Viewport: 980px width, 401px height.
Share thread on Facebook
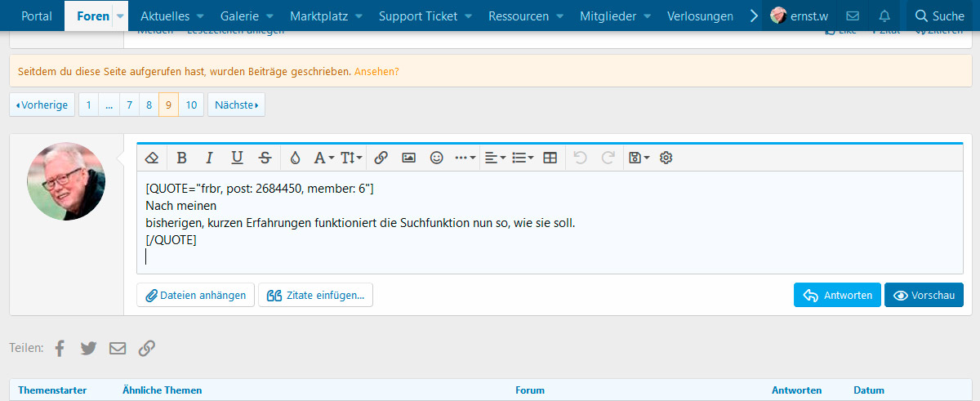(60, 349)
